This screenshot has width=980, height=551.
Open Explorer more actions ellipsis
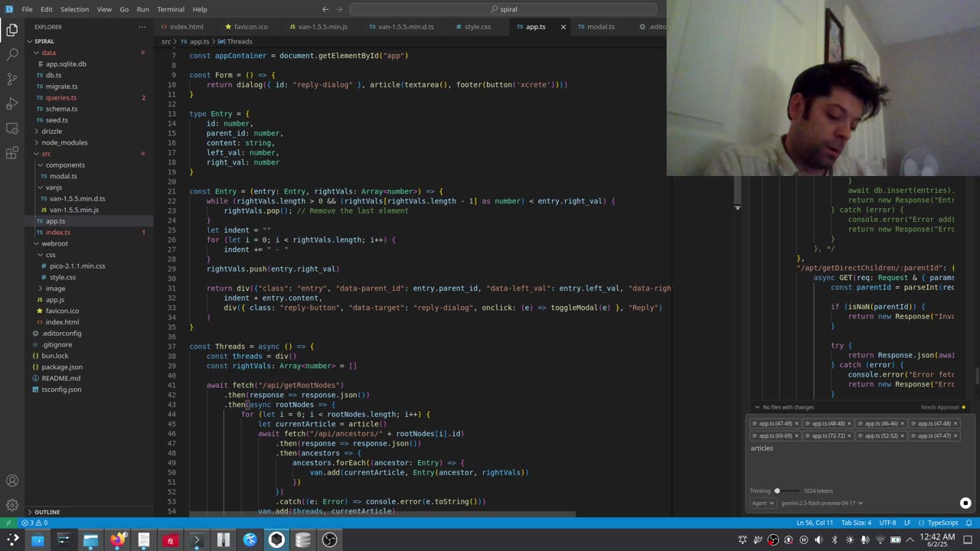click(x=142, y=27)
